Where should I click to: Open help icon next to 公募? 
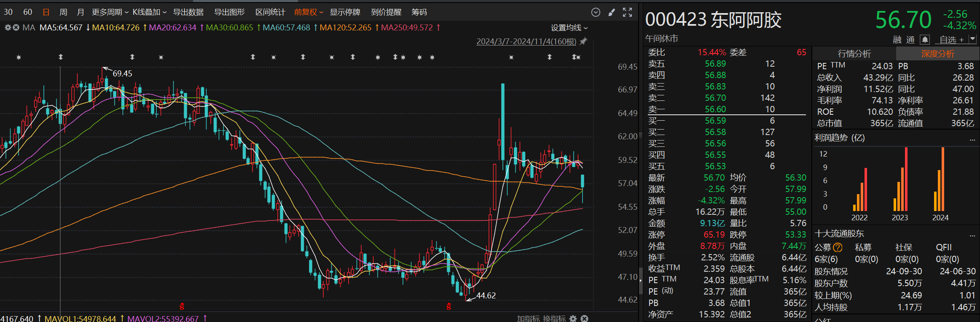838,247
